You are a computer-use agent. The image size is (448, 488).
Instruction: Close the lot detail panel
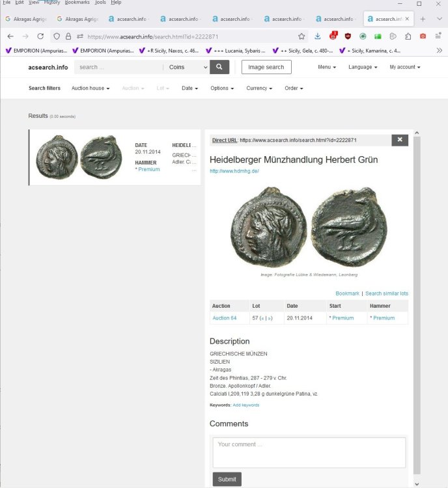point(400,139)
